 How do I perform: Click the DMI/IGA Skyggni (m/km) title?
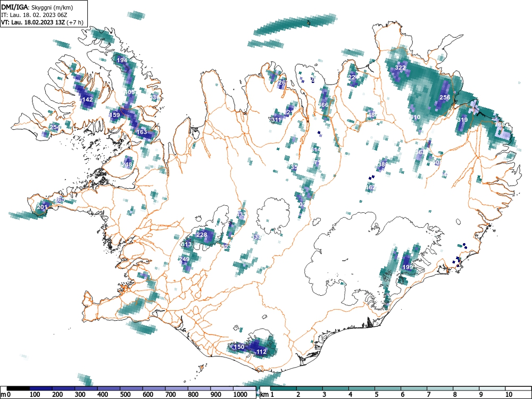click(37, 7)
